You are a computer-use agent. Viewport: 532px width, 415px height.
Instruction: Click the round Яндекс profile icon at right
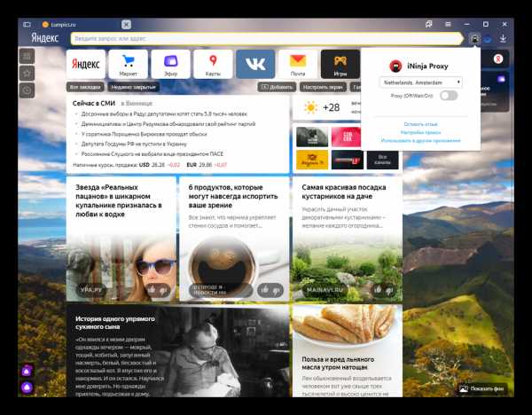coord(497,59)
